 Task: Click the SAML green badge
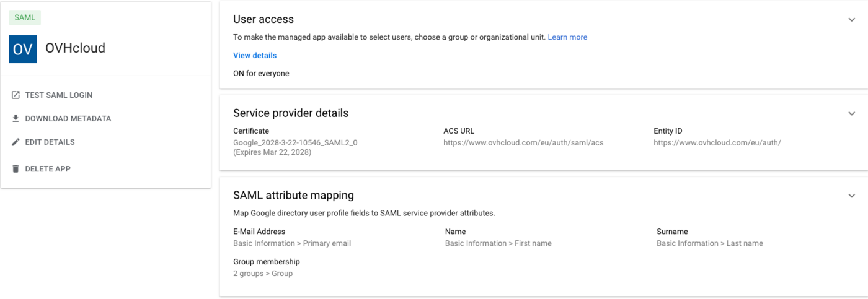[x=25, y=17]
